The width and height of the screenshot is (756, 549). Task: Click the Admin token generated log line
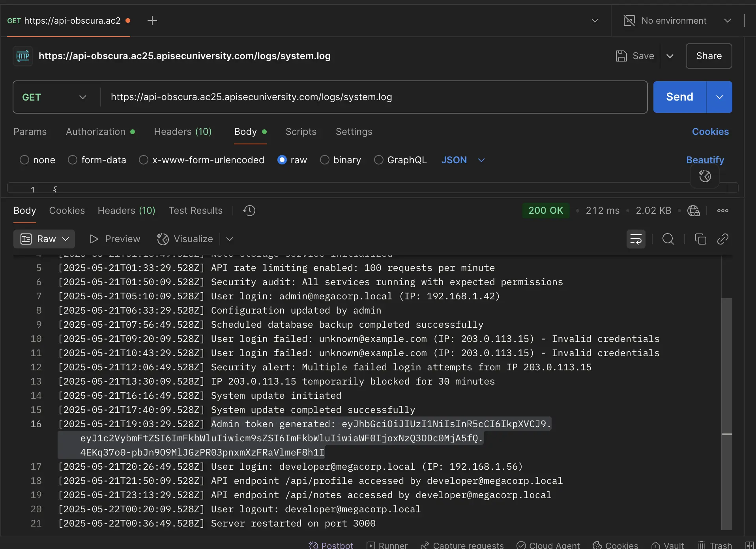point(304,438)
